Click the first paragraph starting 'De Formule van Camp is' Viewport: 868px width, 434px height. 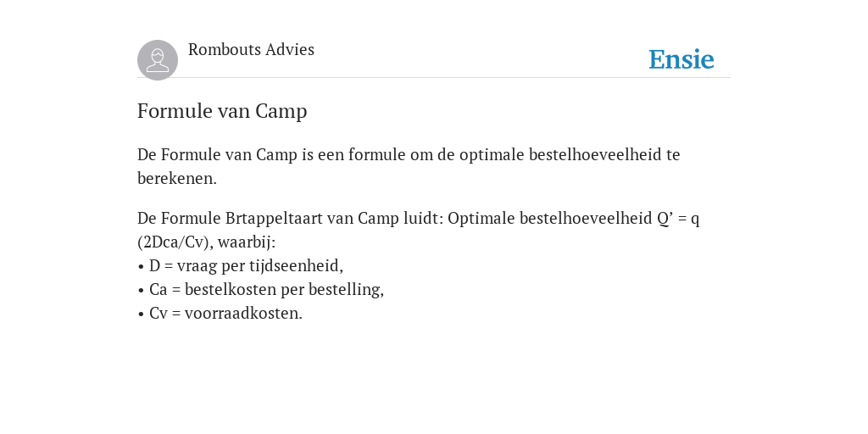tap(409, 166)
